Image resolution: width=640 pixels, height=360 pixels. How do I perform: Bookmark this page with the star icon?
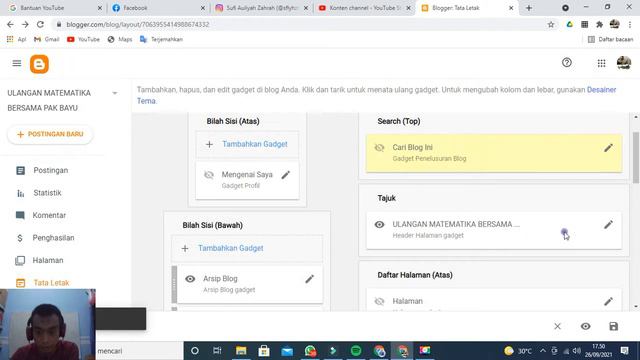tap(551, 24)
